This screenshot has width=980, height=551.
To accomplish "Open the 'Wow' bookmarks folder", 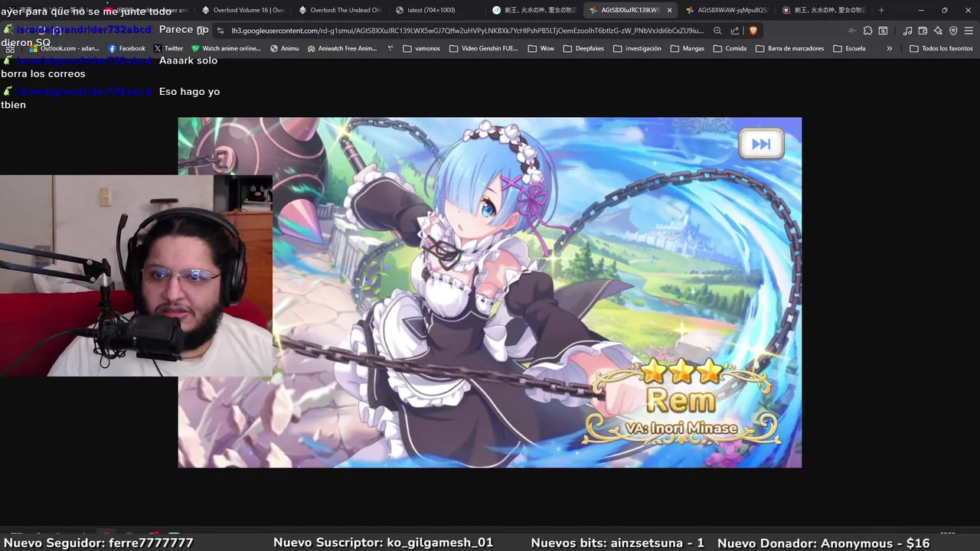I will (541, 48).
